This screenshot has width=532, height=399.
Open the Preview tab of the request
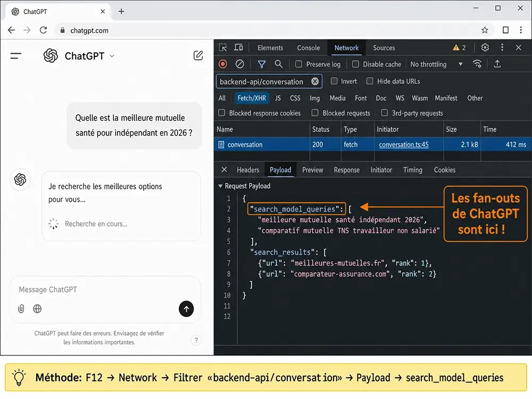pos(312,170)
